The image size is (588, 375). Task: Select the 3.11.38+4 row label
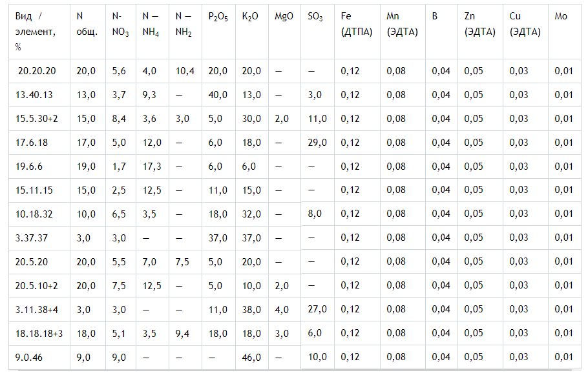point(37,309)
